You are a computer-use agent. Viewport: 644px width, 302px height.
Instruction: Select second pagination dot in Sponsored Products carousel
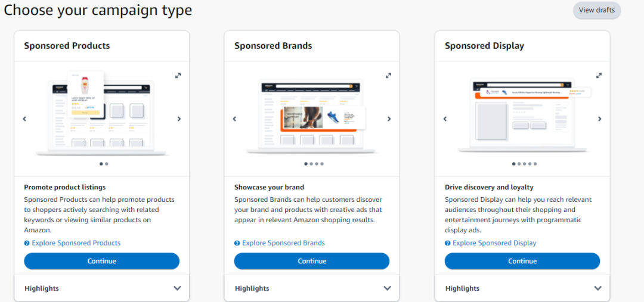click(x=107, y=164)
